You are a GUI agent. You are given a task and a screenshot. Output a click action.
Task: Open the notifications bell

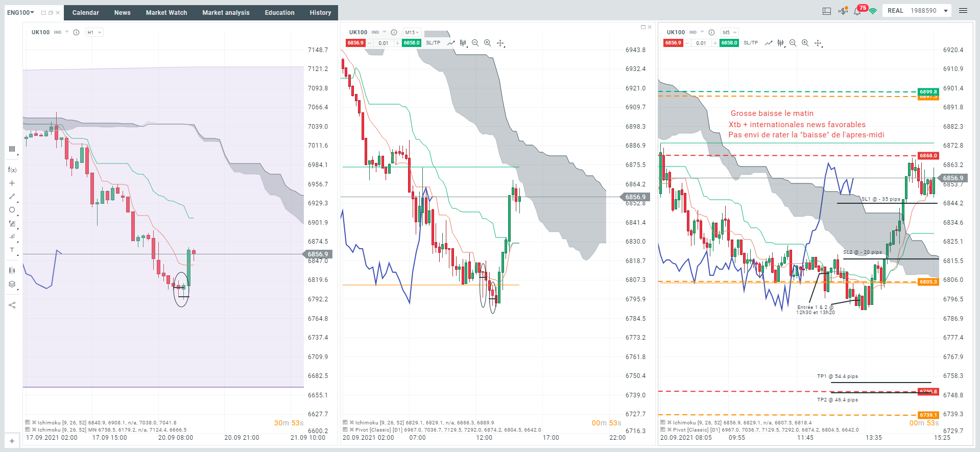pos(857,11)
